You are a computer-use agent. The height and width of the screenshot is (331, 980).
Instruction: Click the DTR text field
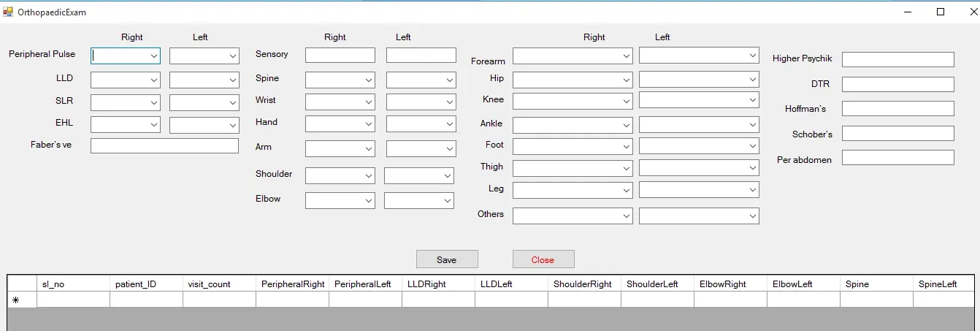coord(898,84)
